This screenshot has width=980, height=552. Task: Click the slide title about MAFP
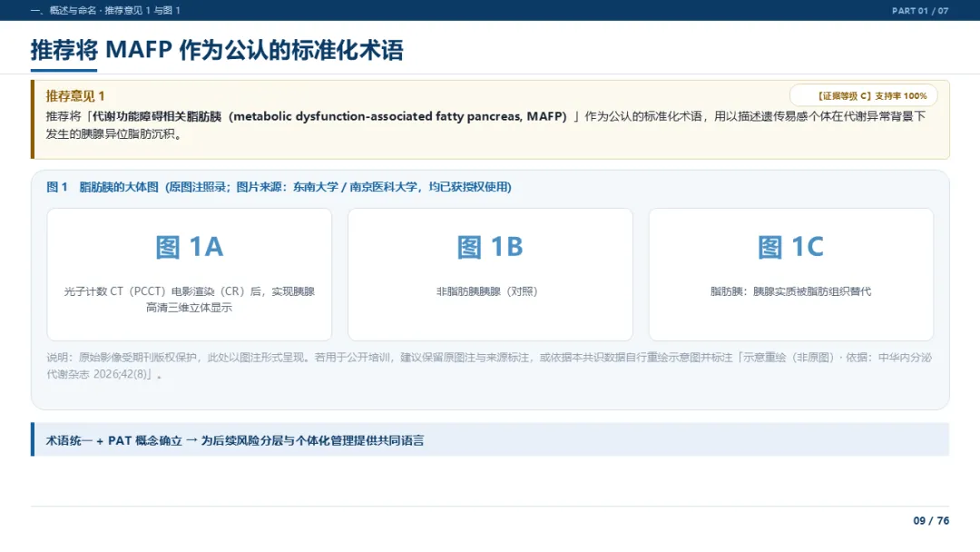[x=217, y=50]
